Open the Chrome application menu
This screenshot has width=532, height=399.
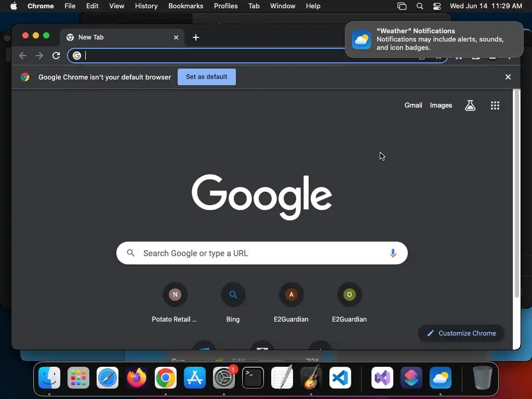point(41,6)
